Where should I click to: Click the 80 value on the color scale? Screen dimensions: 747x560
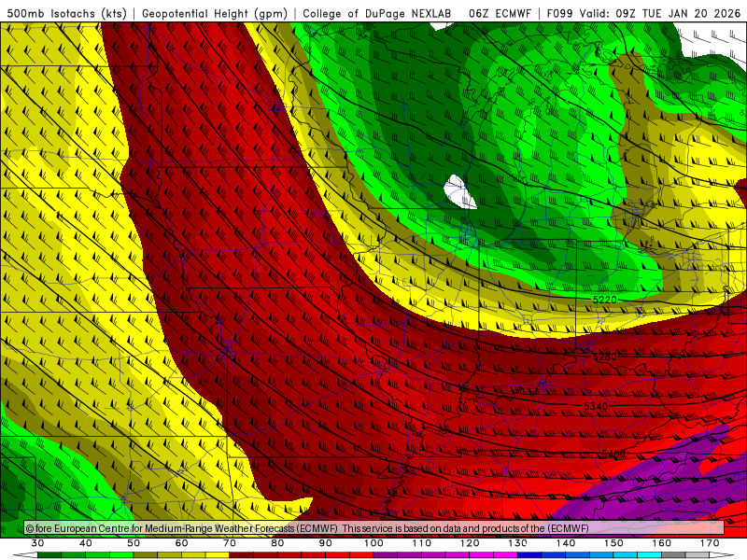(x=277, y=543)
